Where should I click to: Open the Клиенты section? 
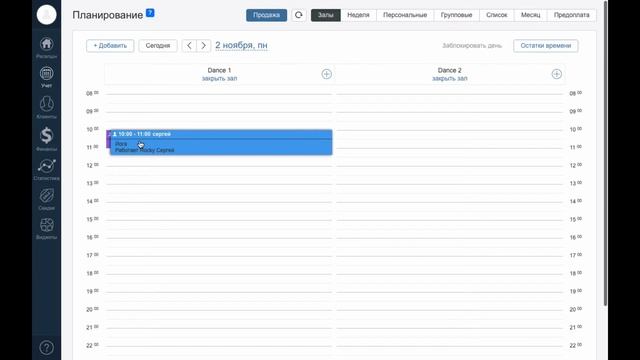point(47,107)
